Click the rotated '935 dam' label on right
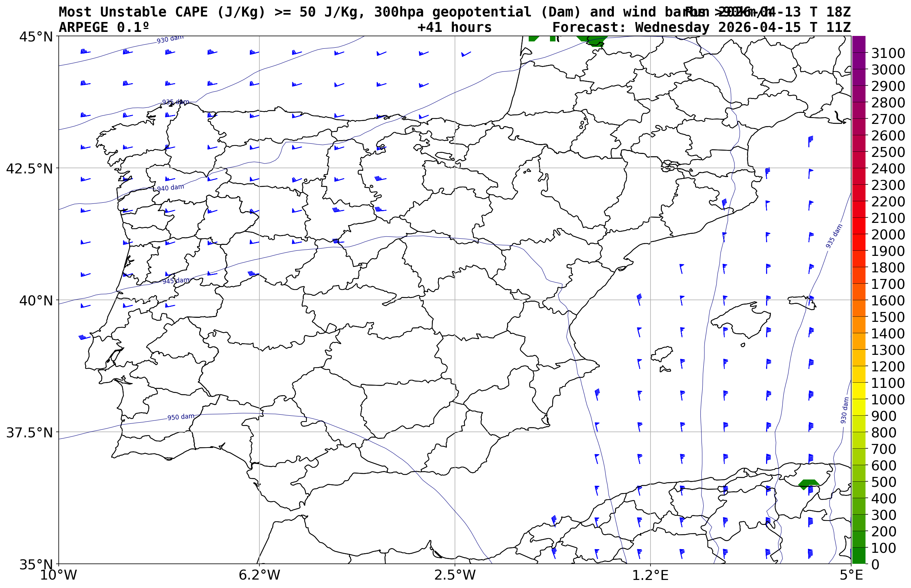 coord(834,236)
